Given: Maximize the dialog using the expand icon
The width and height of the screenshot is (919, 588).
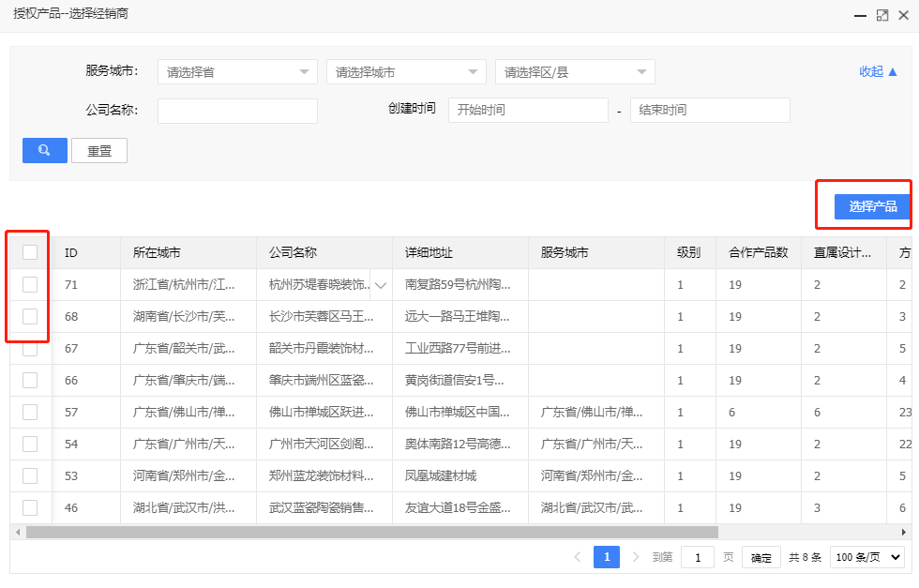Looking at the screenshot, I should tap(881, 16).
